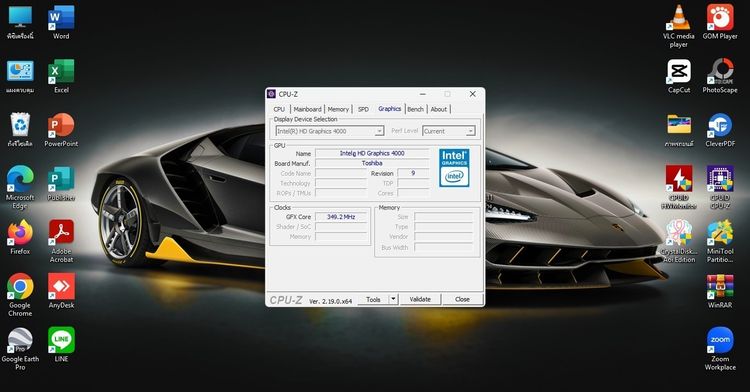Select the Graphics tab
This screenshot has width=750, height=392.
[389, 109]
